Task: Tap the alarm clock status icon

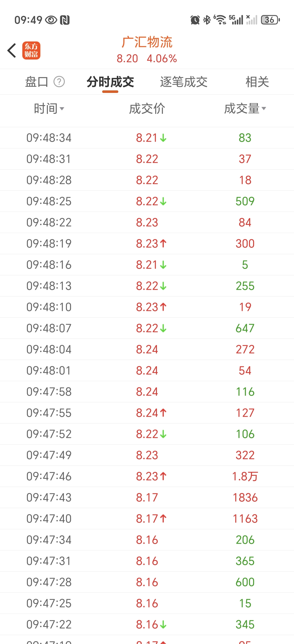Action: [195, 20]
